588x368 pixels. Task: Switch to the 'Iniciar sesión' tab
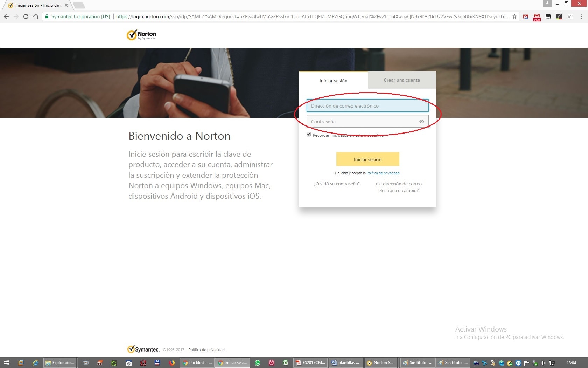tap(333, 81)
